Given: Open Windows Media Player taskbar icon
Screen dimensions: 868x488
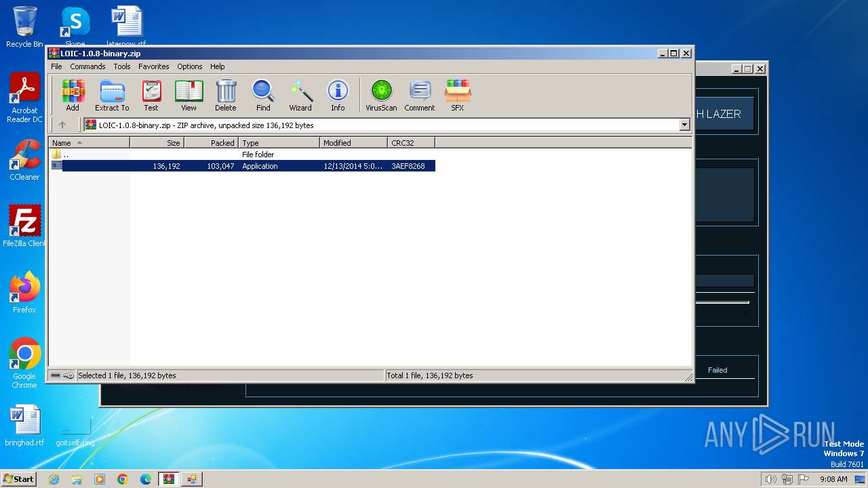Looking at the screenshot, I should [100, 479].
